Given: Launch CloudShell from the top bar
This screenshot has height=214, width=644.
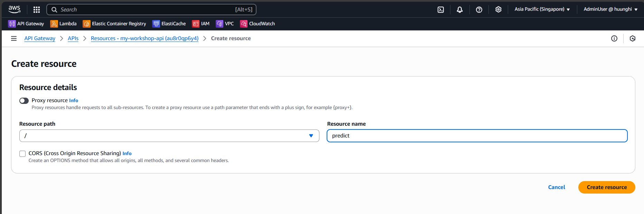Looking at the screenshot, I should [x=441, y=10].
